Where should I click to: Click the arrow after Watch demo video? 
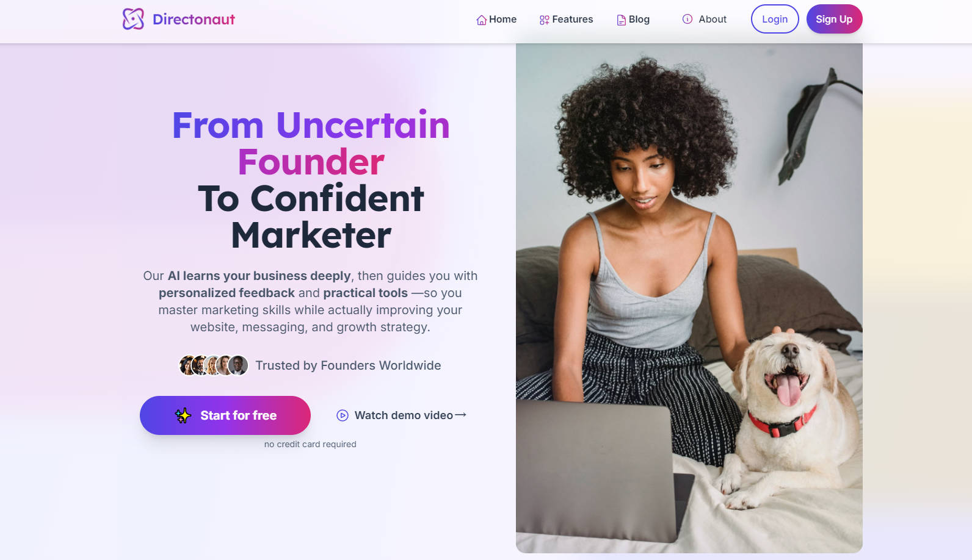pyautogui.click(x=461, y=415)
